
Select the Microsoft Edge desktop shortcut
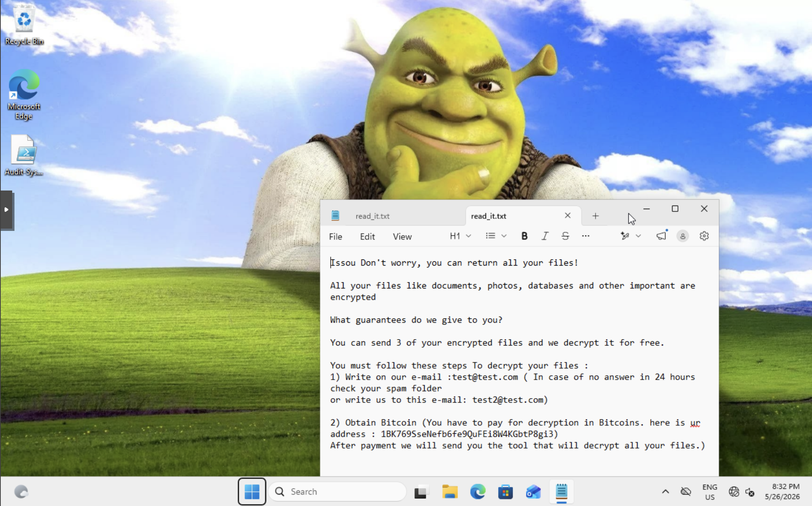pos(24,95)
